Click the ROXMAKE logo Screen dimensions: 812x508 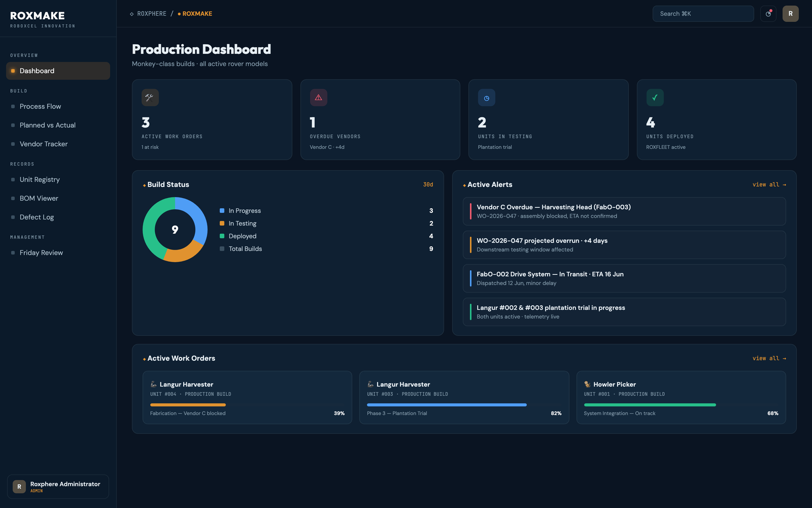[x=38, y=16]
